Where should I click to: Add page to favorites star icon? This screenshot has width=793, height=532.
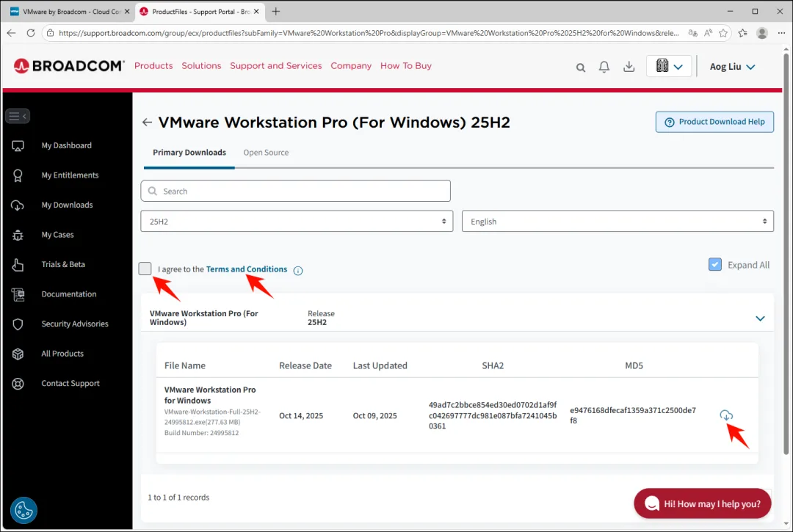coord(723,33)
